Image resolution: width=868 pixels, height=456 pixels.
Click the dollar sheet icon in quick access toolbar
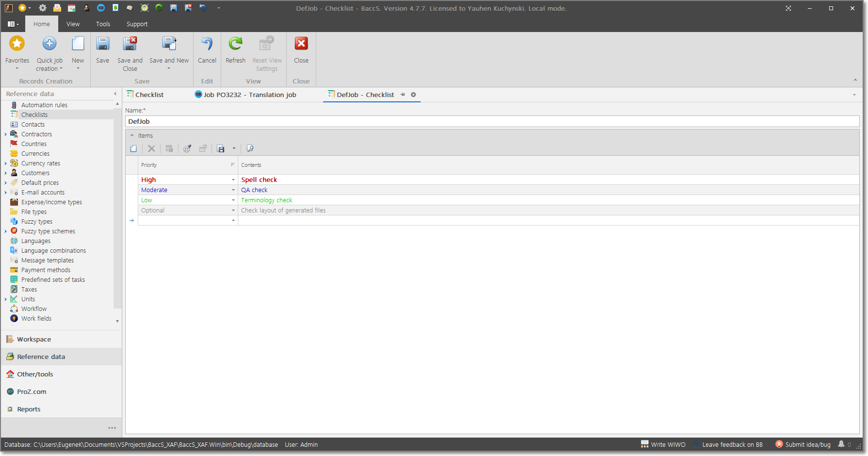coord(115,8)
